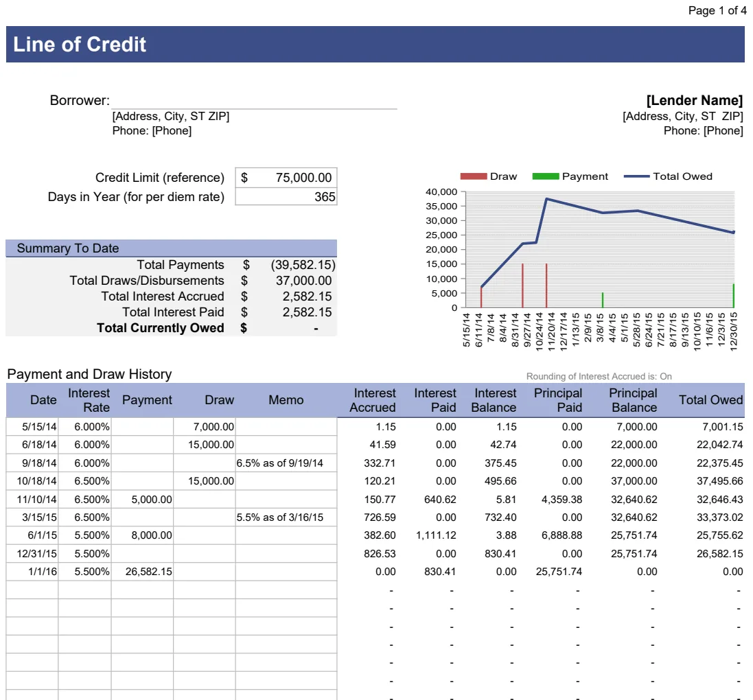This screenshot has height=700, width=753.
Task: Click the Payment and Draw History heading
Action: [89, 374]
